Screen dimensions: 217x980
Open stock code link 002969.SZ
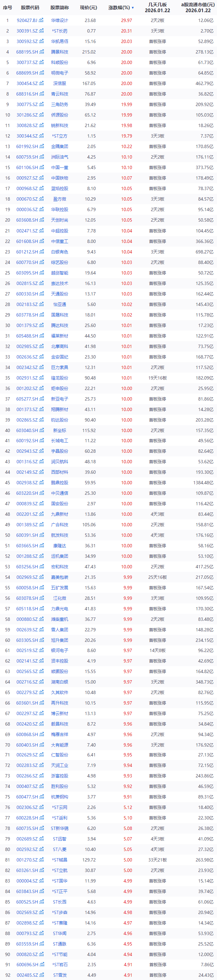(27, 577)
